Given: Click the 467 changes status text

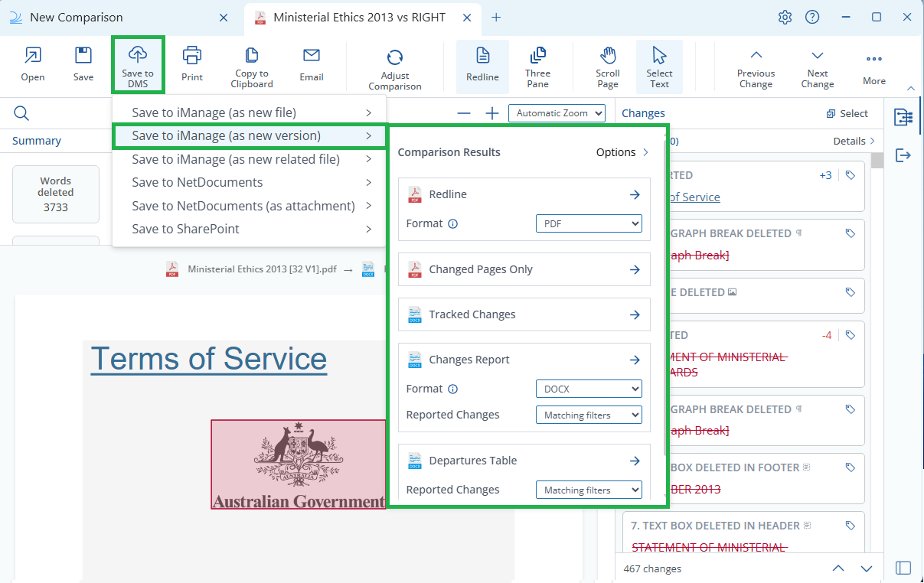Looking at the screenshot, I should pyautogui.click(x=652, y=568).
